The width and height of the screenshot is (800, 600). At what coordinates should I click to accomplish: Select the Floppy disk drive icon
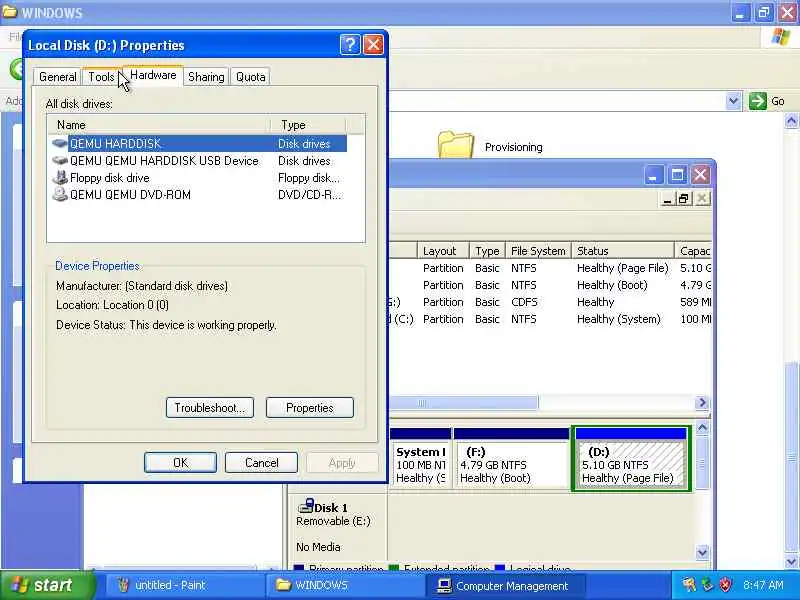click(60, 178)
